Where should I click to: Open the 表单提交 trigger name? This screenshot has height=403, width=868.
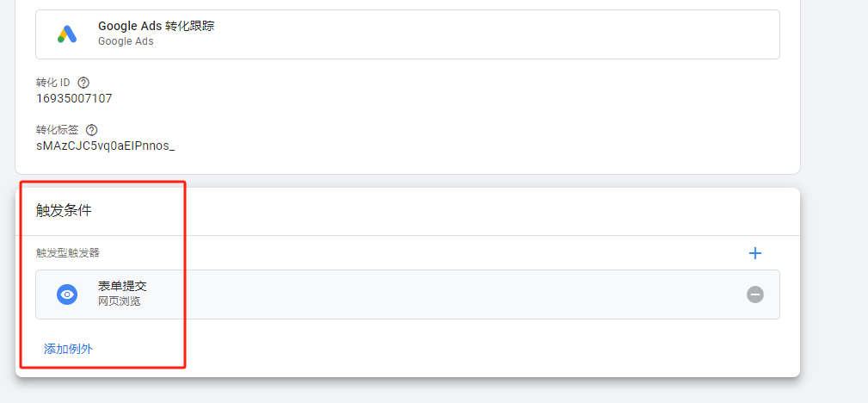tap(122, 286)
